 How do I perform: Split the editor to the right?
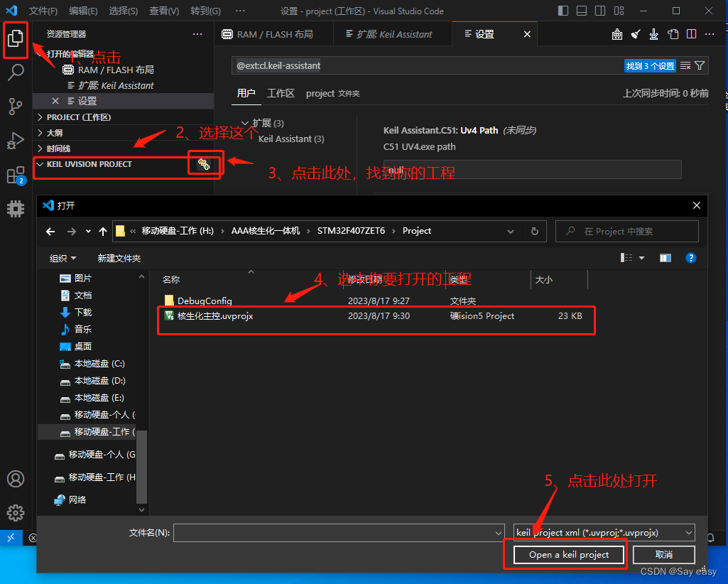point(691,34)
